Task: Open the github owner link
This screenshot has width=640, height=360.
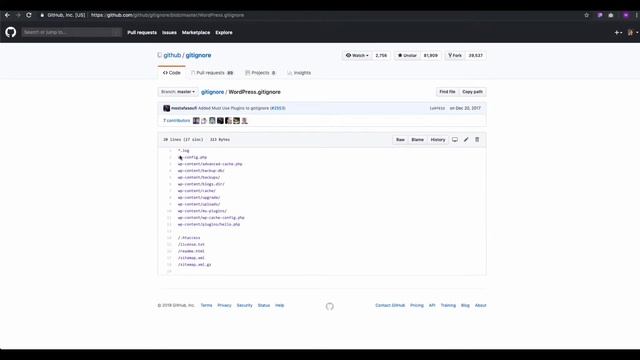Action: 172,55
